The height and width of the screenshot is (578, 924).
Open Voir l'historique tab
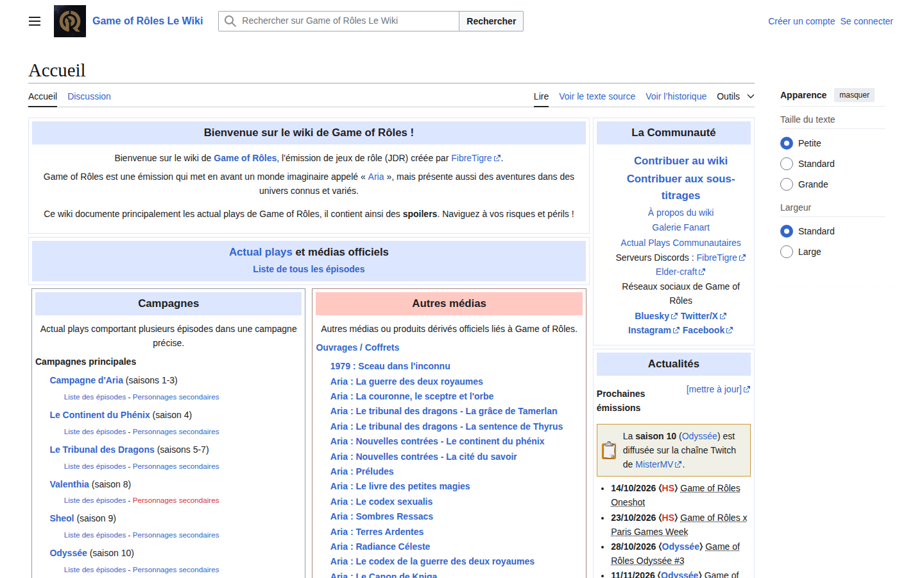676,96
